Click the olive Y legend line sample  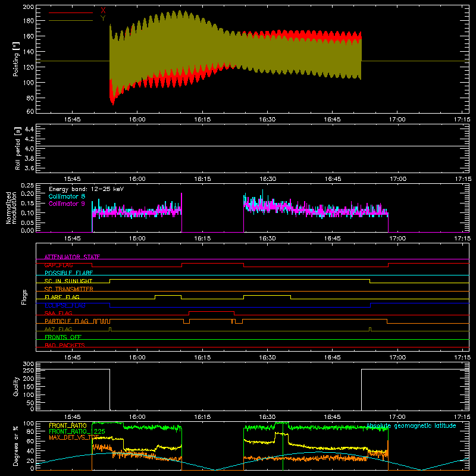(x=71, y=21)
